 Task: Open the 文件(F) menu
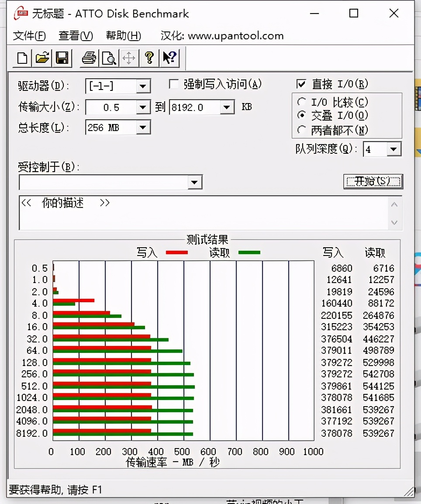coord(29,36)
